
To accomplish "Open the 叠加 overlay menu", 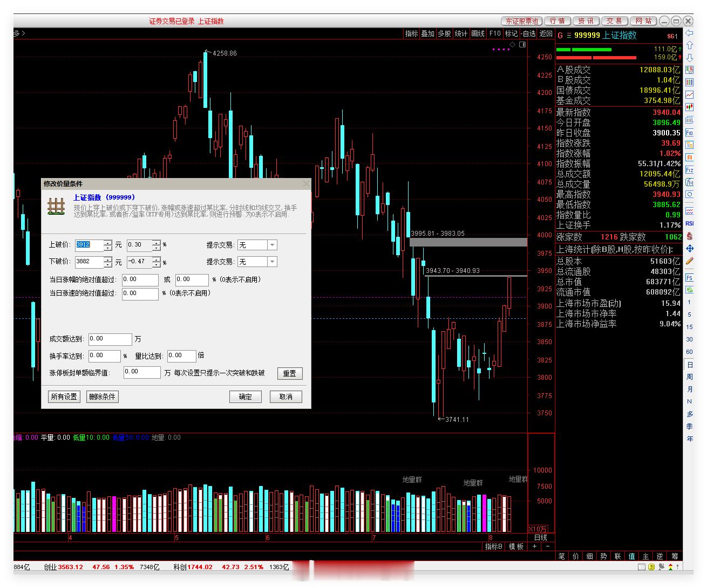I will (428, 33).
